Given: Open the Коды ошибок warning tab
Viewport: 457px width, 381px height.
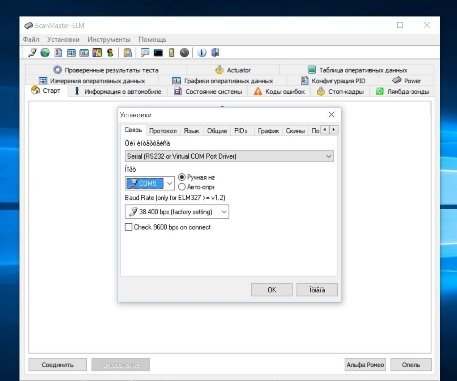Looking at the screenshot, I should (279, 91).
